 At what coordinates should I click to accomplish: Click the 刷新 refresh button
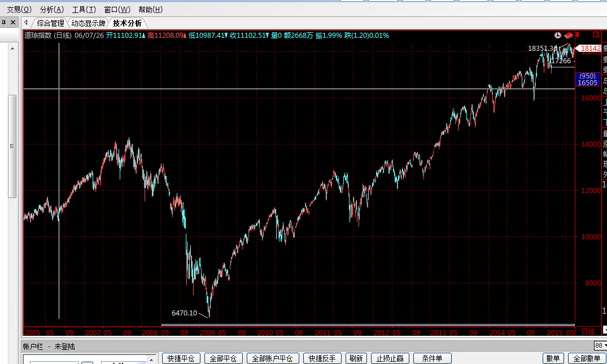point(356,358)
